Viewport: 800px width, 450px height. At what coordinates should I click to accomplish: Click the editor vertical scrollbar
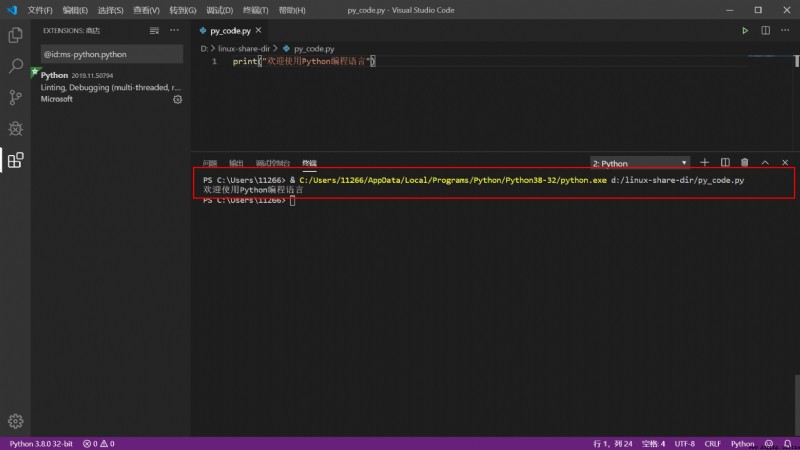(x=796, y=61)
